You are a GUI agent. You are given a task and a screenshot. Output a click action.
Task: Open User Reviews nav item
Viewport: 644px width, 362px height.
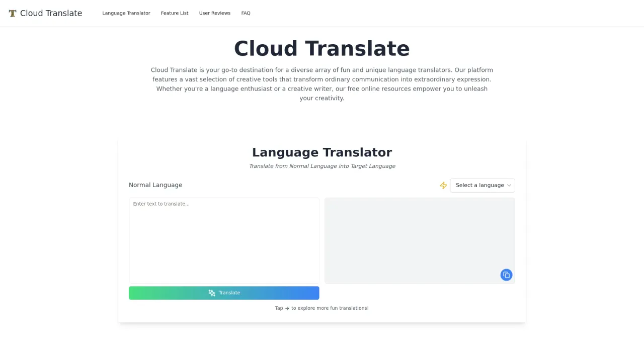click(x=215, y=13)
